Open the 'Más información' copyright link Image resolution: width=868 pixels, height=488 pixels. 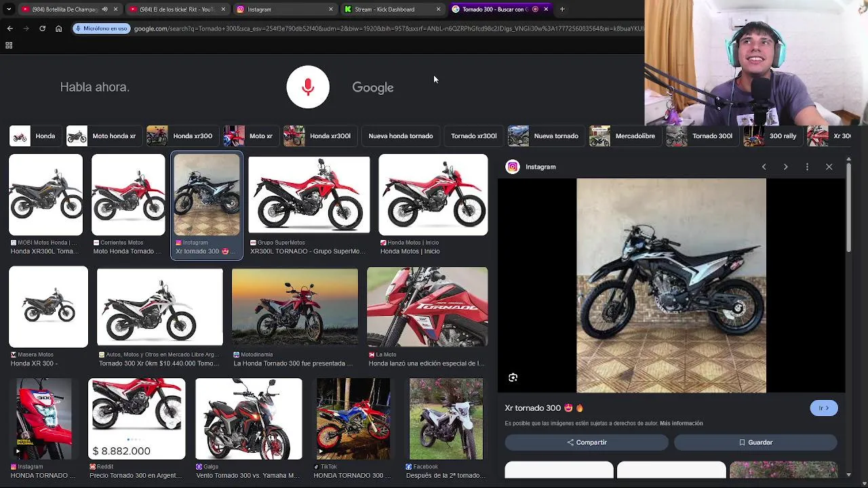pos(681,424)
